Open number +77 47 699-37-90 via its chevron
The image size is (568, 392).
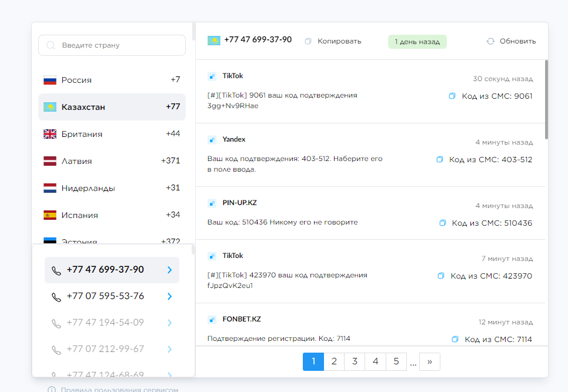[x=169, y=270]
